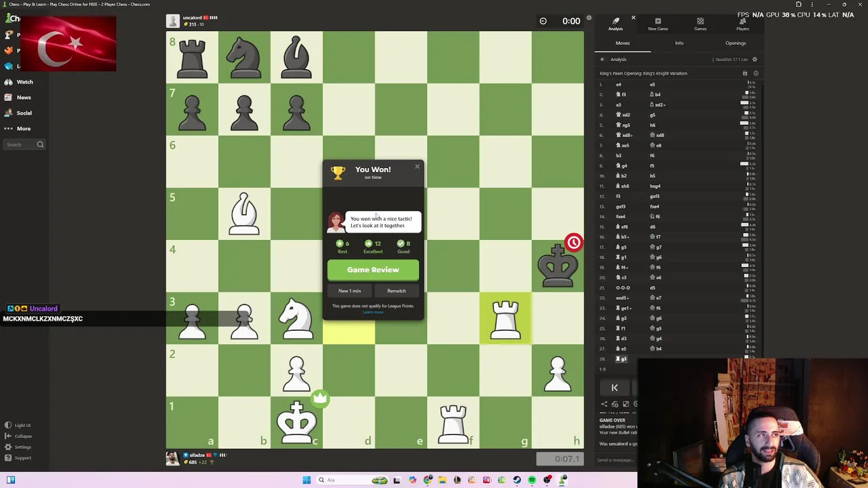Viewport: 868px width, 488px height.
Task: Open the Social menu in the sidebar
Action: pos(24,113)
